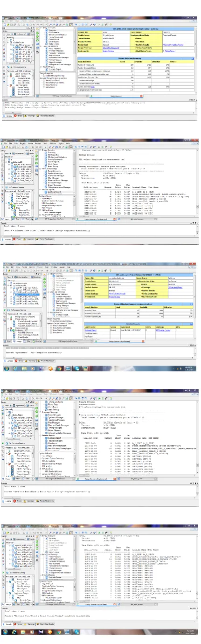Viewport: 201px width, 644px height.
Task: Open Errors tab in Detailed Reports screenshot
Action: [x=20, y=360]
